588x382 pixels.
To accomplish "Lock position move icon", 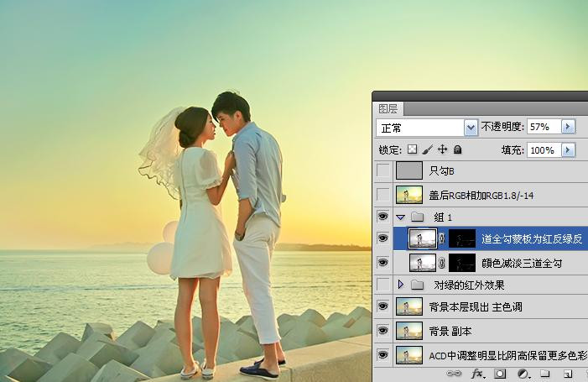I will coord(443,149).
